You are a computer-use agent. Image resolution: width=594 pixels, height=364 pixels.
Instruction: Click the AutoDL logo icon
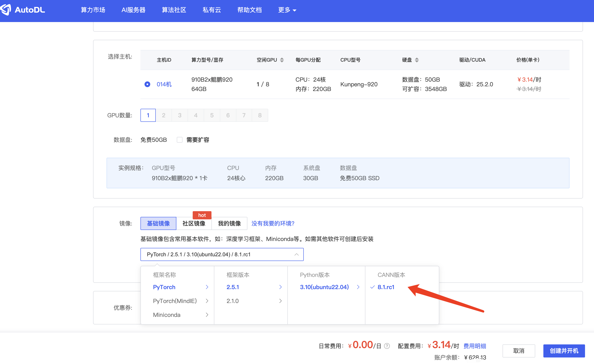tap(6, 10)
